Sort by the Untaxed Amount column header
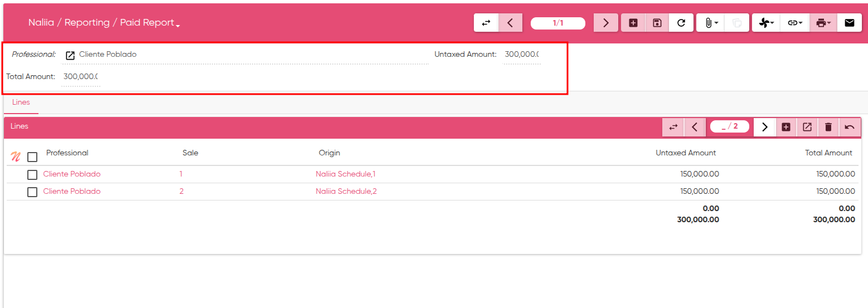868x308 pixels. tap(685, 153)
